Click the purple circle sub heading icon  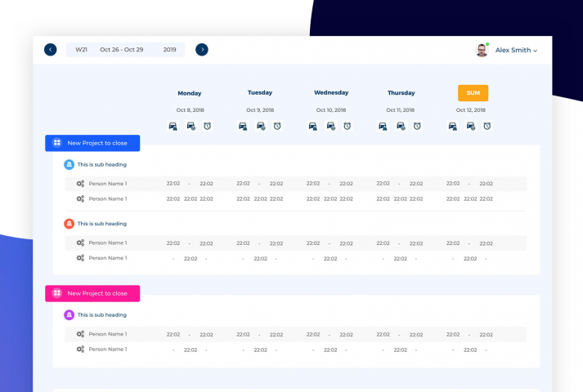click(x=70, y=315)
